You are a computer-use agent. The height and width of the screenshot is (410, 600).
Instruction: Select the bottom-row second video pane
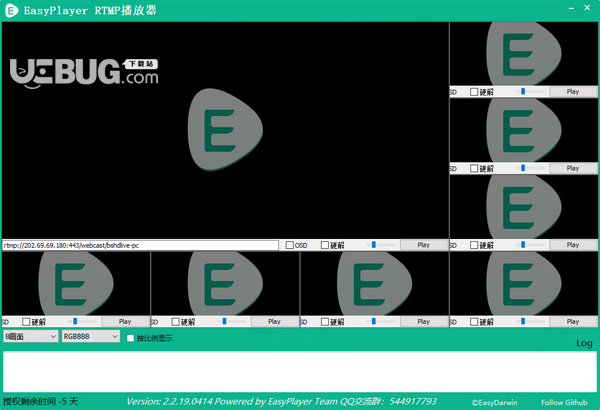pos(225,284)
